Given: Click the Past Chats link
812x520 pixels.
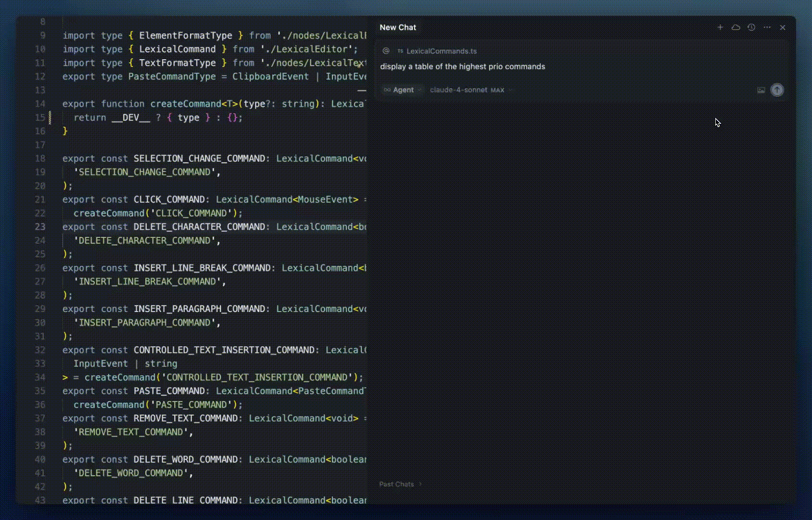Looking at the screenshot, I should tap(396, 484).
